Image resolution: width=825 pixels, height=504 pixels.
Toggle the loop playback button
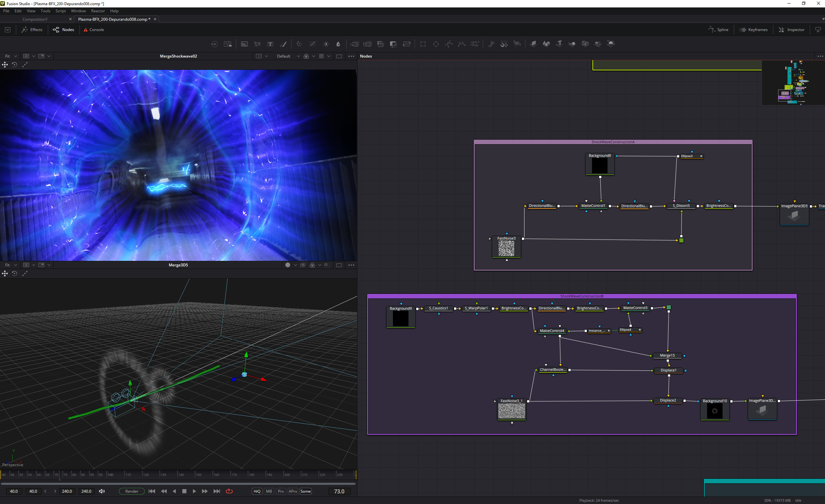229,491
